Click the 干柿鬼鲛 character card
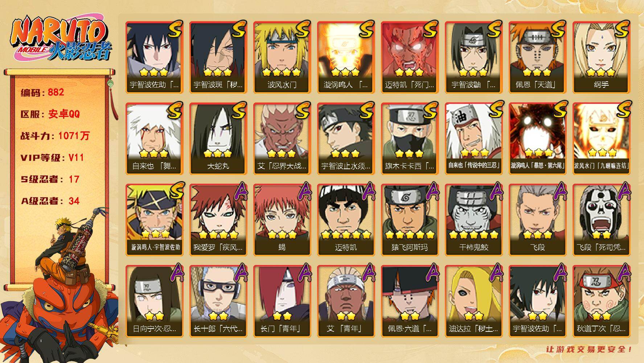Viewport: 644px width, 363px height. (x=473, y=220)
